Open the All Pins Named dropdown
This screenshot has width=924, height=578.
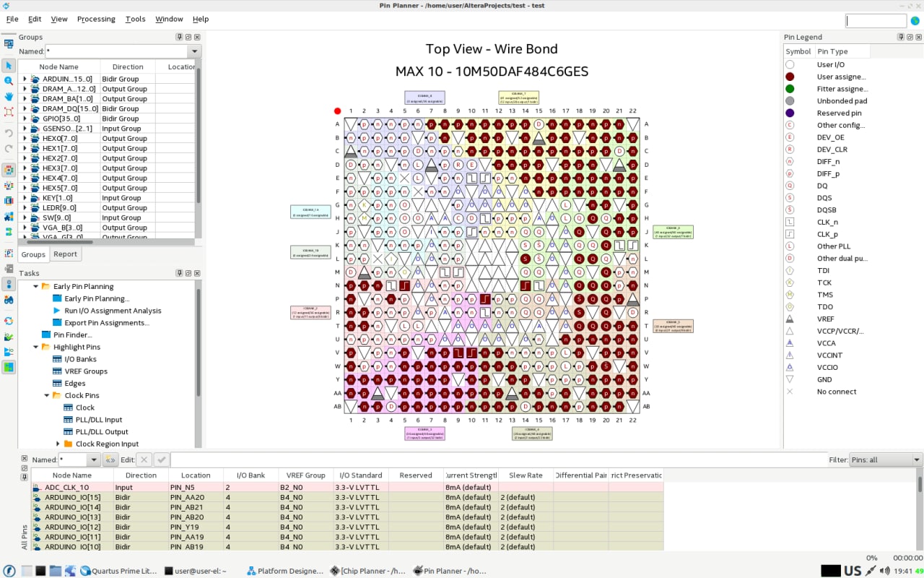[x=94, y=460]
